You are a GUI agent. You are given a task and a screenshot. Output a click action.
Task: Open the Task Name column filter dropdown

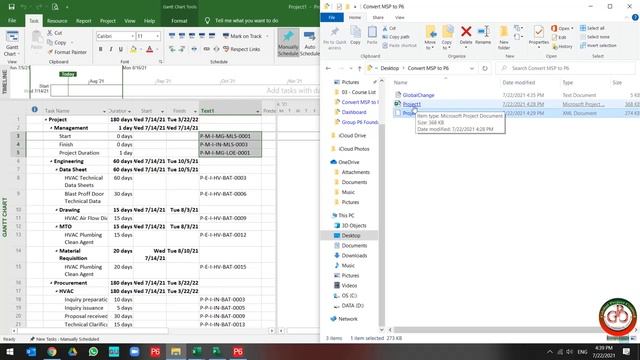point(104,111)
